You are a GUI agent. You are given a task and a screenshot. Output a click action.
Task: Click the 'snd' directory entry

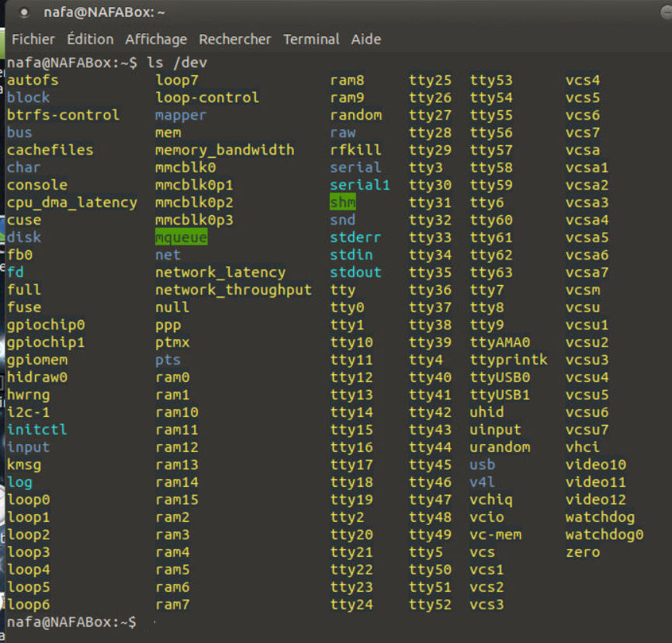tap(343, 220)
